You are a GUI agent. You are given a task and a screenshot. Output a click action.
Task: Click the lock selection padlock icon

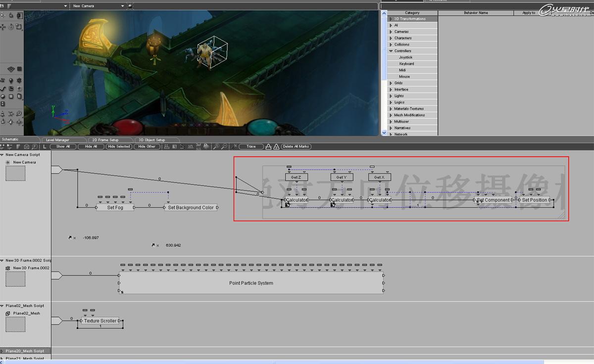click(x=11, y=15)
